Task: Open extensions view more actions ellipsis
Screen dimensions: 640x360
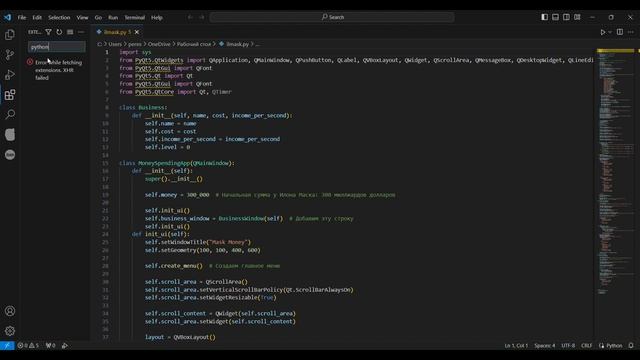Action: (81, 32)
